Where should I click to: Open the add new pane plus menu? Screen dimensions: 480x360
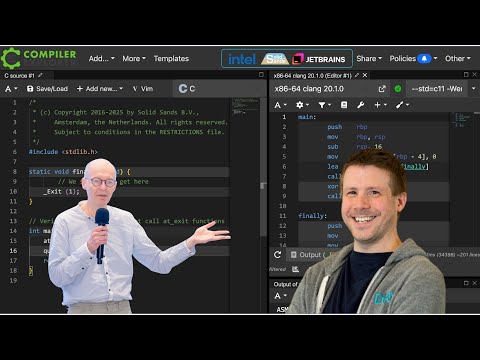pos(380,105)
